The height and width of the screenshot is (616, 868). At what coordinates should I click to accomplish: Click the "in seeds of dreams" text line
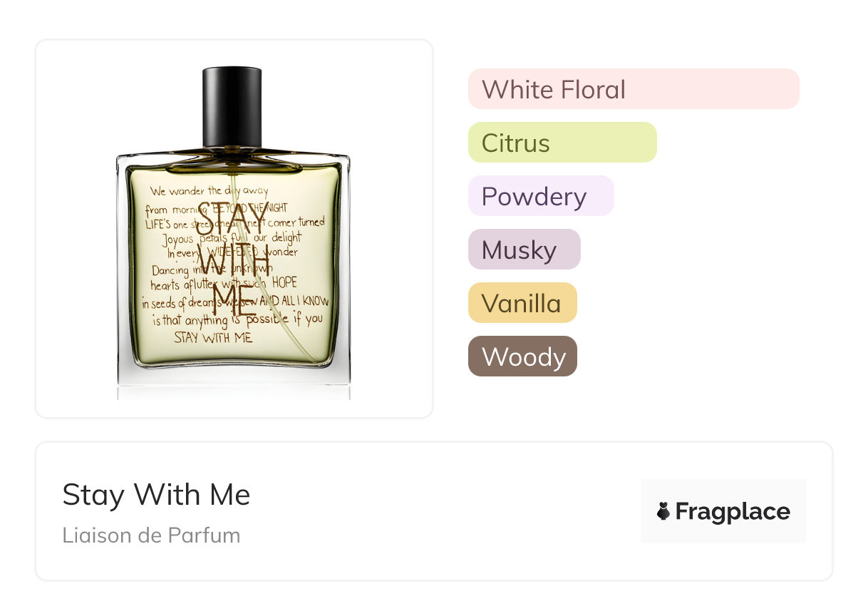(x=235, y=302)
